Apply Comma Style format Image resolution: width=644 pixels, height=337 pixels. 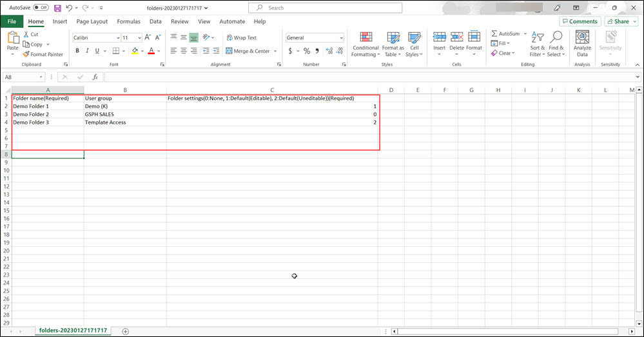coord(317,51)
